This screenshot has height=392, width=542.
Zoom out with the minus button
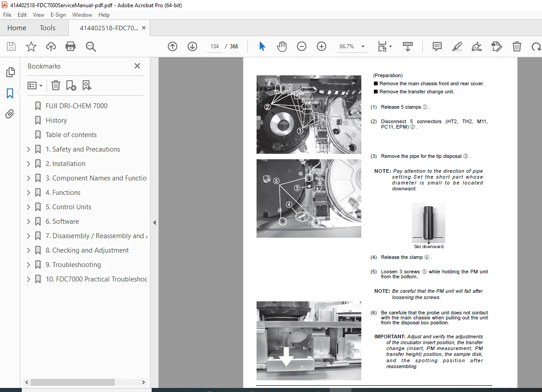tap(302, 46)
